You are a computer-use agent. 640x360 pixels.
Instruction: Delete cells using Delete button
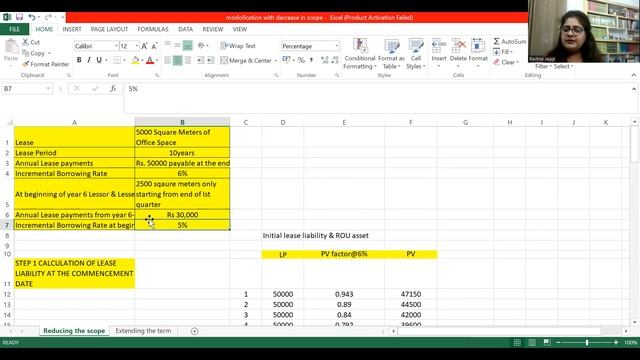(x=458, y=51)
